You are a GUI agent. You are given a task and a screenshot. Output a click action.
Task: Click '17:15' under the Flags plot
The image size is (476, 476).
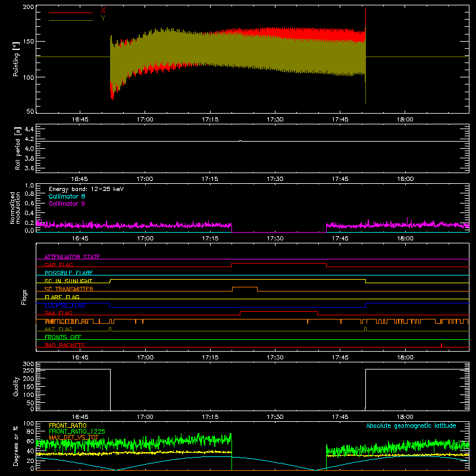pos(210,358)
